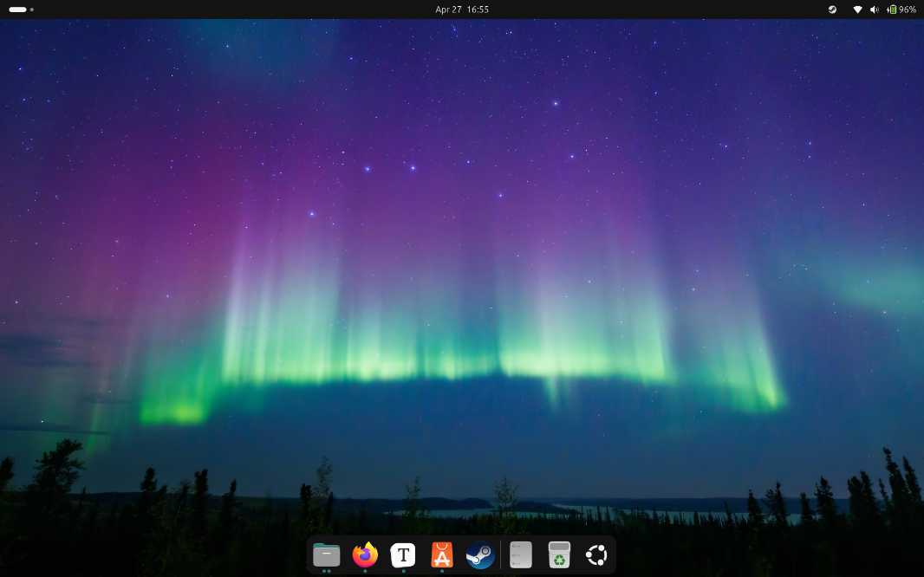Launch Firefox from the dock

365,554
